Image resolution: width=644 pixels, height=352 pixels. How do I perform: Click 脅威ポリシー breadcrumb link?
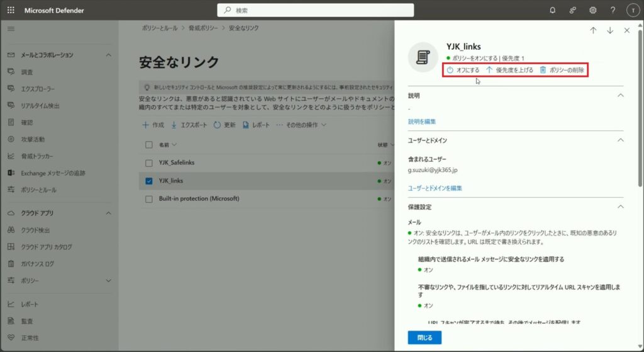click(x=203, y=28)
